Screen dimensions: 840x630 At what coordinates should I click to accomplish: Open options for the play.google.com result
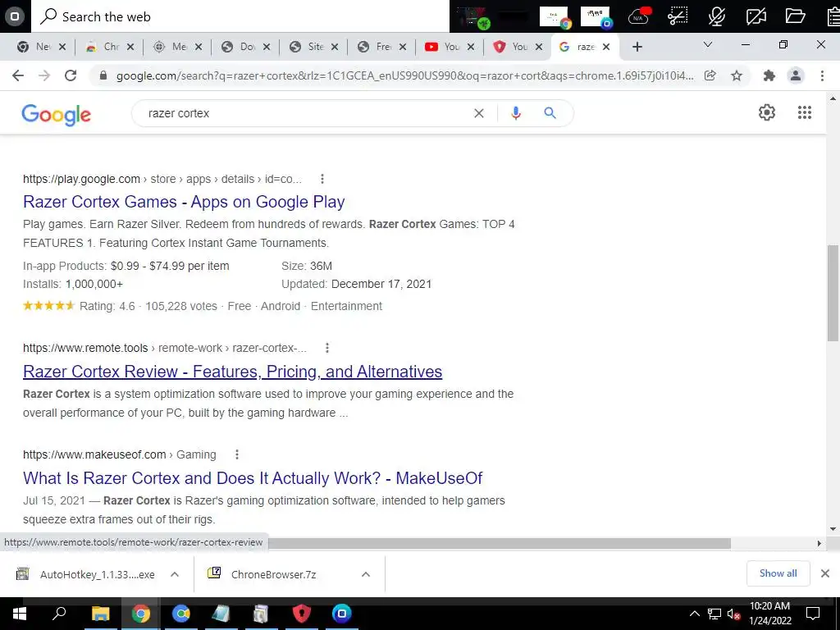click(x=322, y=179)
